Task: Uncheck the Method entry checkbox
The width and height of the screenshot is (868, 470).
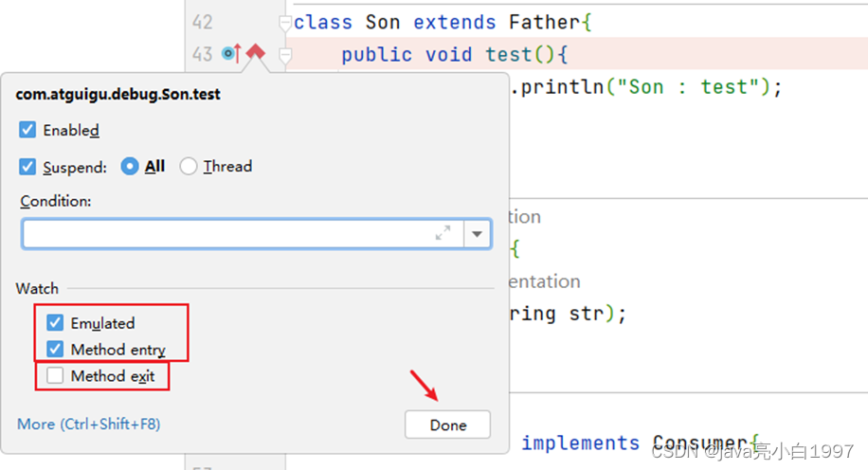Action: (x=55, y=349)
